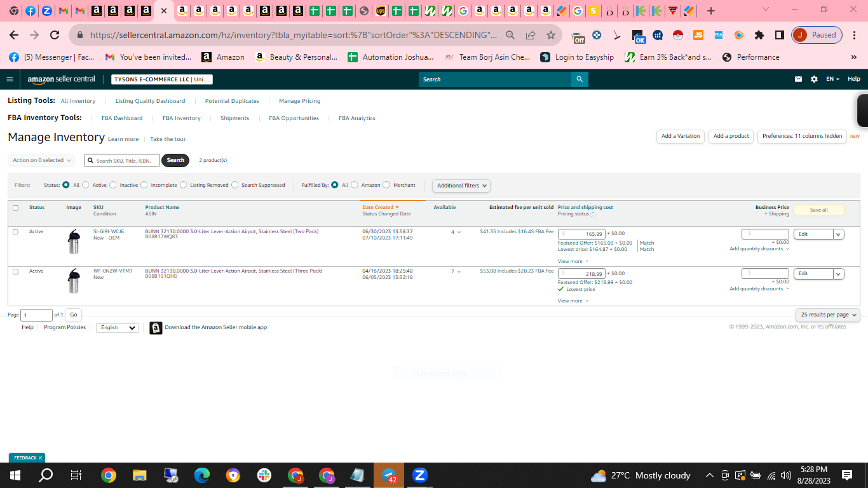Open the Windows notification center icon

click(847, 475)
